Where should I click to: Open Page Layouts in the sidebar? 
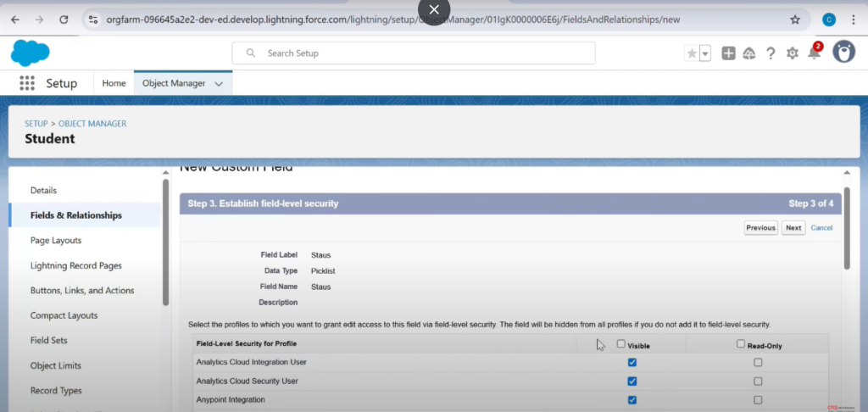(56, 240)
